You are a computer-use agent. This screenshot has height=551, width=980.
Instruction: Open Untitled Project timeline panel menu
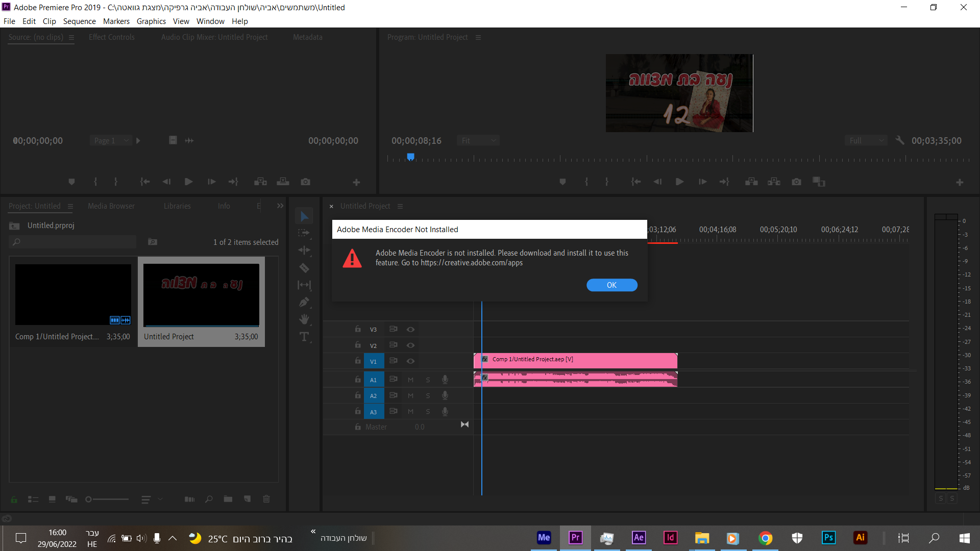tap(400, 206)
